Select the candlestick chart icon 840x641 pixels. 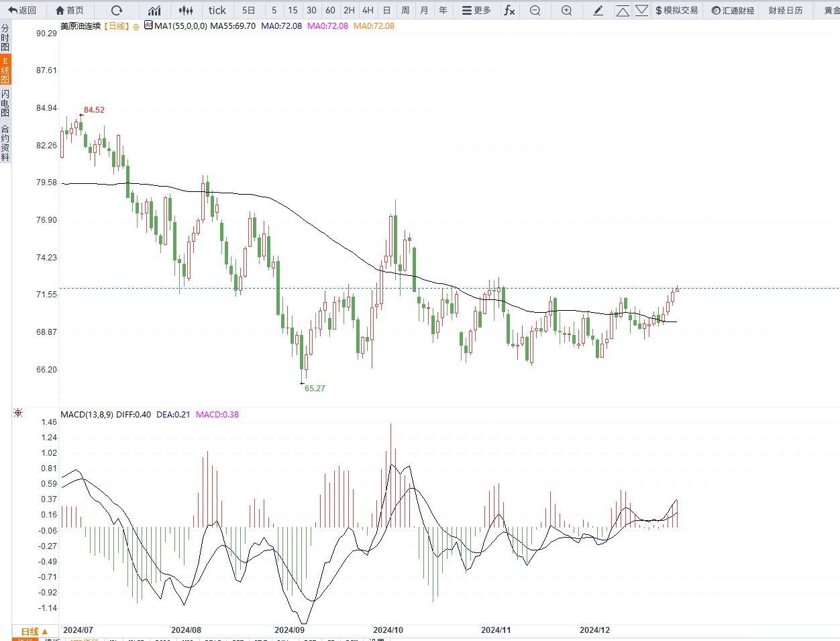[x=186, y=10]
